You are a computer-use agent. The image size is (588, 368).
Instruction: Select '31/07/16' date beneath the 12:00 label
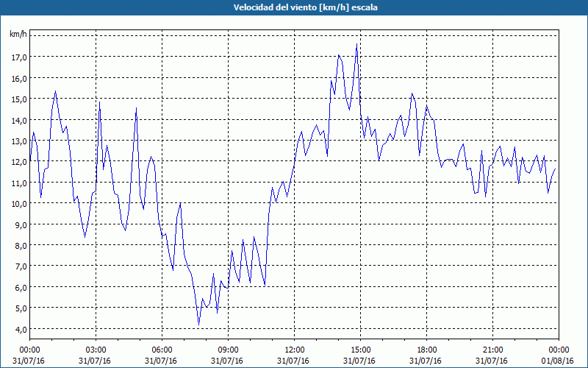click(293, 361)
